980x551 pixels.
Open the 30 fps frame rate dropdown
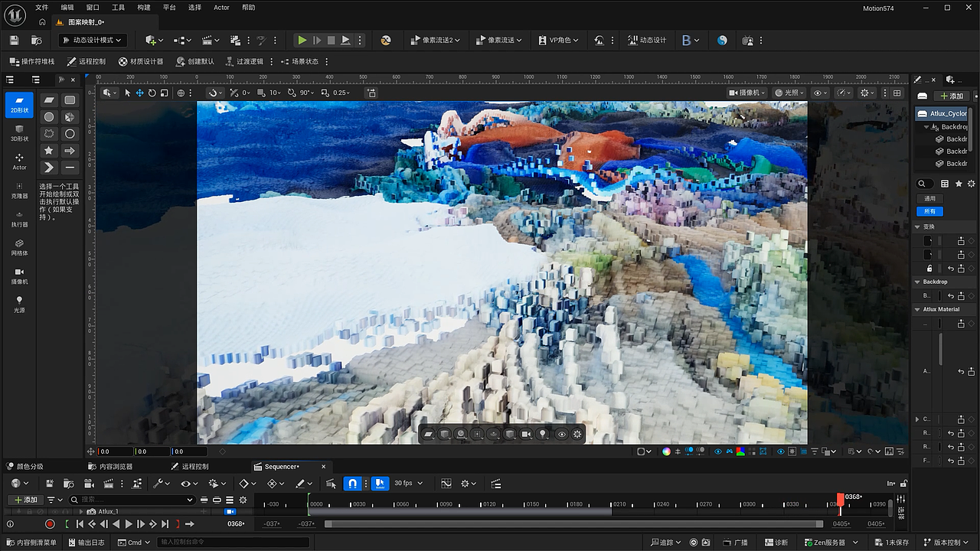click(408, 483)
